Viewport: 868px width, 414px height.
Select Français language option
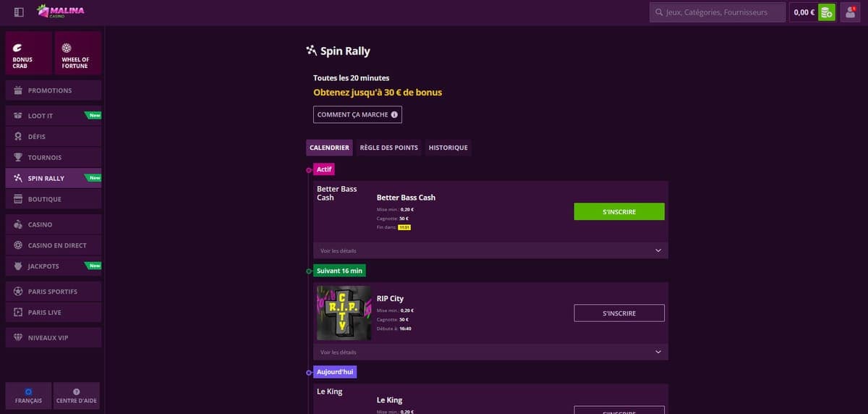click(28, 396)
